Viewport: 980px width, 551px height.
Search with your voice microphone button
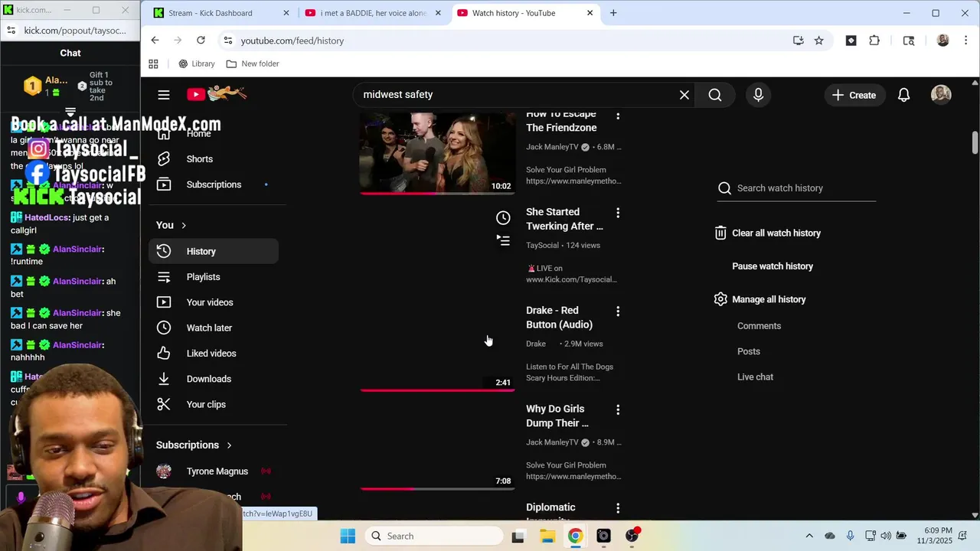click(758, 95)
